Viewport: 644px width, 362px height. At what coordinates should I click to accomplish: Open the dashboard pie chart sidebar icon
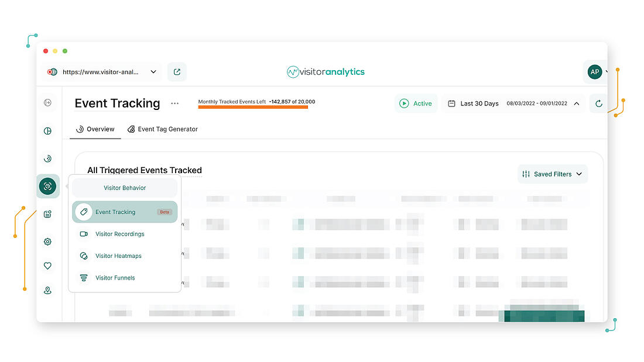click(47, 131)
